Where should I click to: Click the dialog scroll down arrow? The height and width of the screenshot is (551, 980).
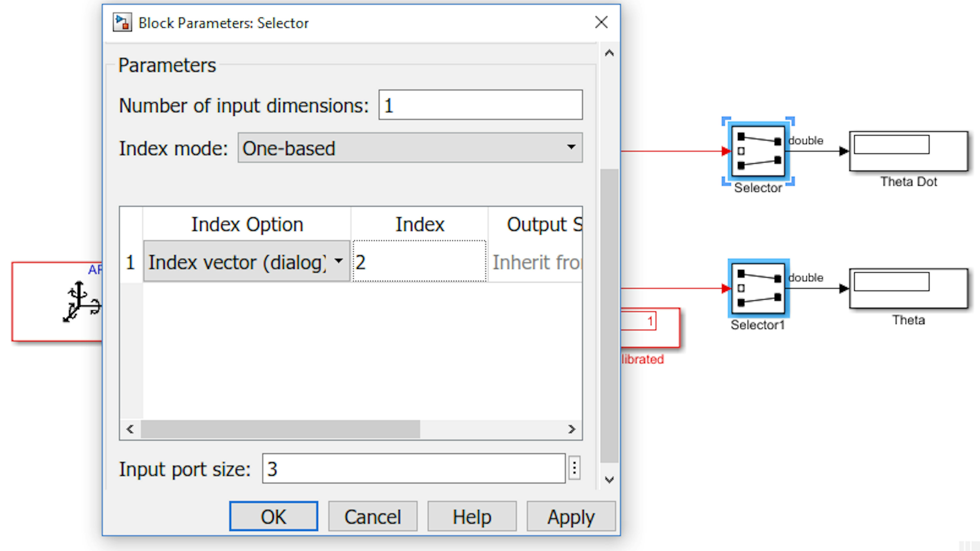pos(609,480)
